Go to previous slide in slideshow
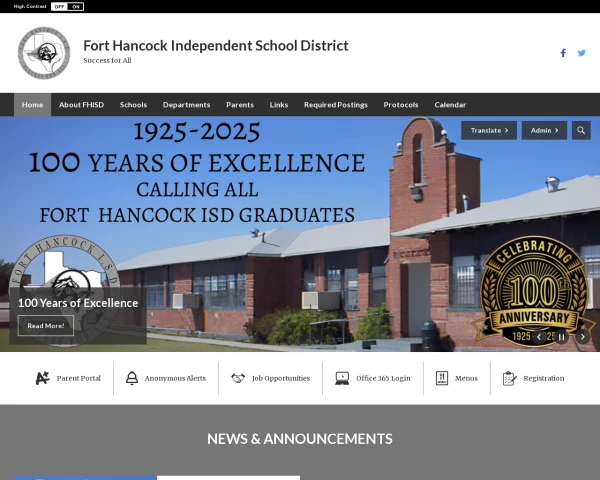600x480 pixels. (x=539, y=337)
